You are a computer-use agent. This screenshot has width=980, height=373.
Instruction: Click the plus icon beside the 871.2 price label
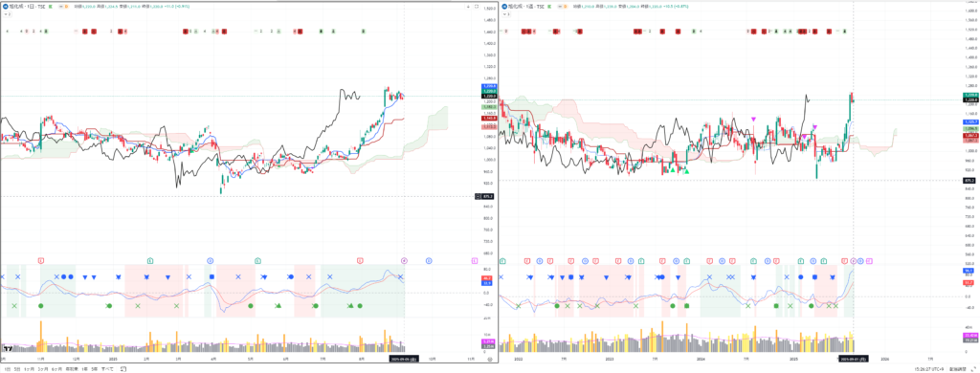pos(479,196)
